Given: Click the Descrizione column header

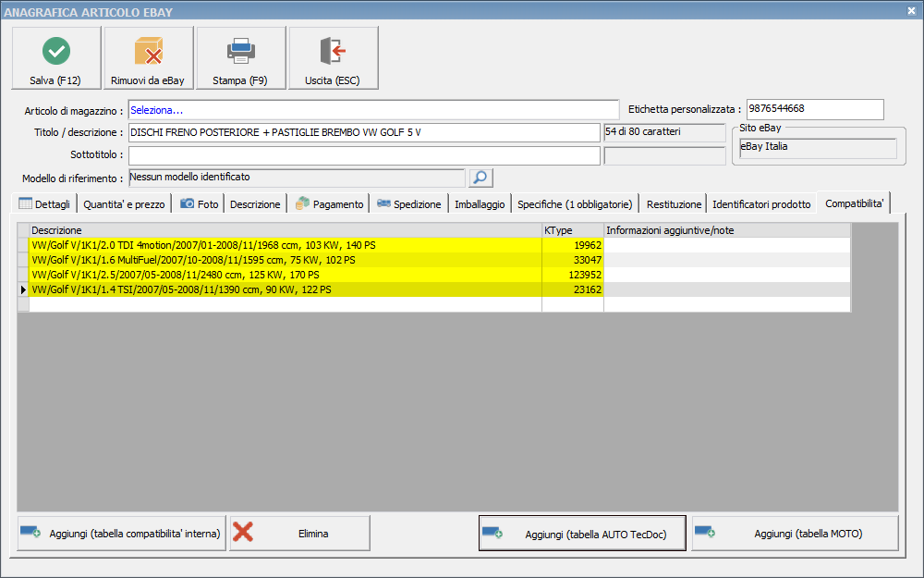Looking at the screenshot, I should tap(286, 230).
